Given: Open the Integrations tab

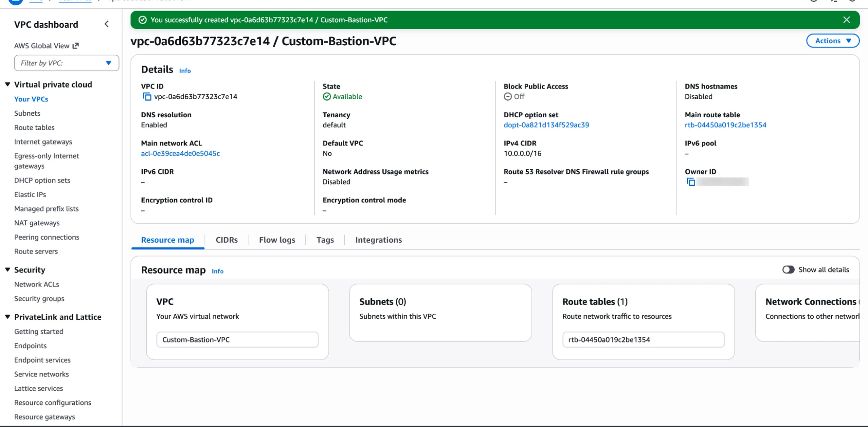Looking at the screenshot, I should (x=378, y=240).
